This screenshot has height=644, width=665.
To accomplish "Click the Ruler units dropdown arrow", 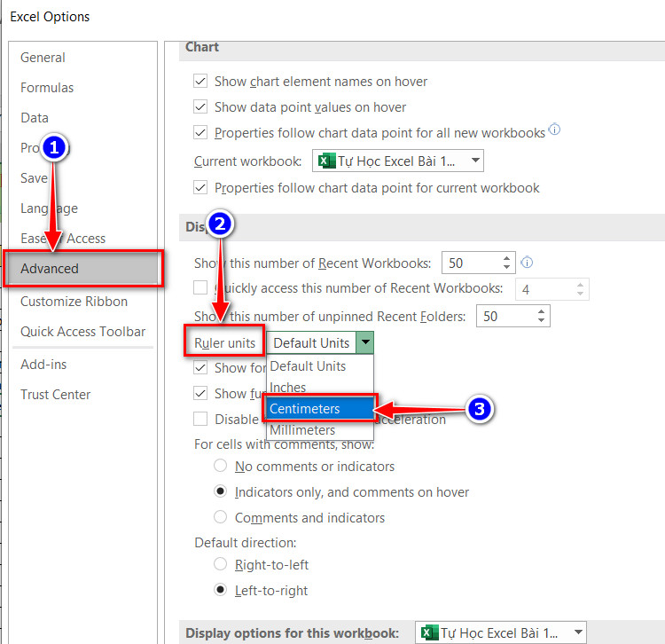I will coord(365,342).
